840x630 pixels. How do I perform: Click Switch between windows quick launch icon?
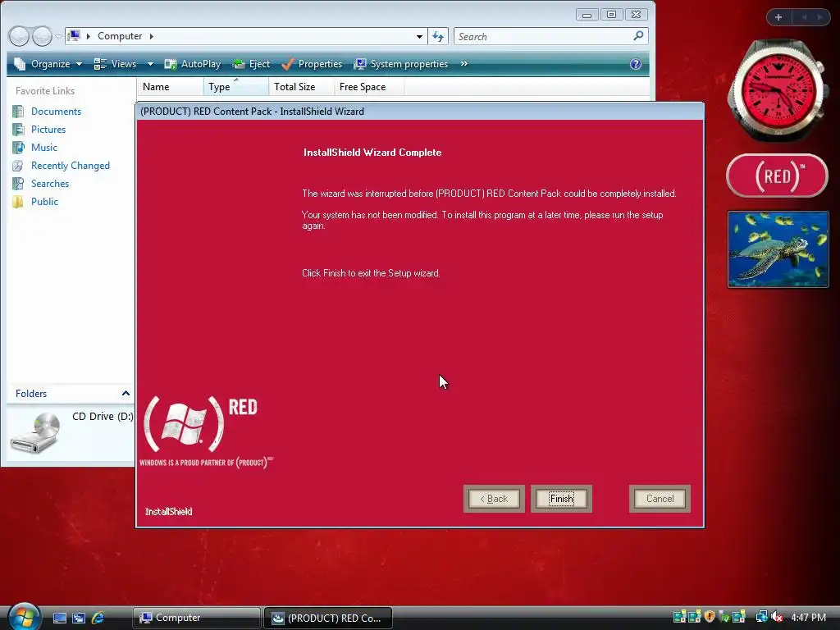79,618
